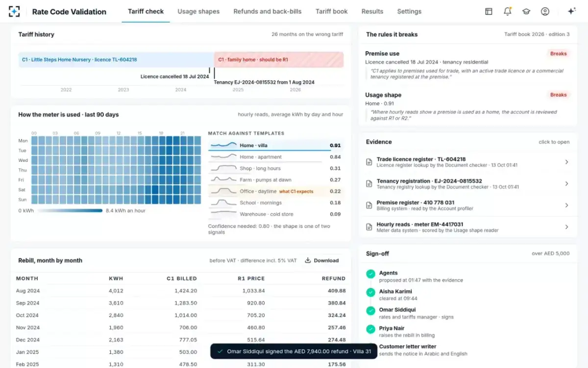Open the Results tab
Viewport: 588px width, 368px height.
pyautogui.click(x=372, y=11)
